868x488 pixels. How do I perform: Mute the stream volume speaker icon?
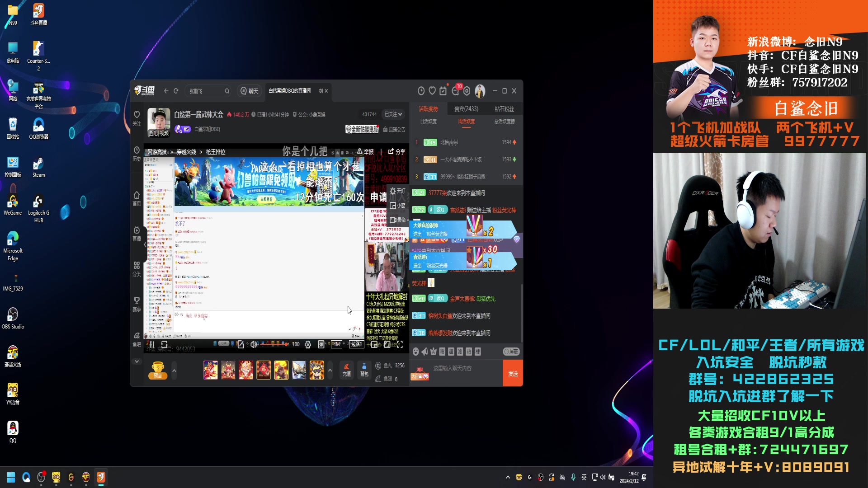[x=254, y=344]
